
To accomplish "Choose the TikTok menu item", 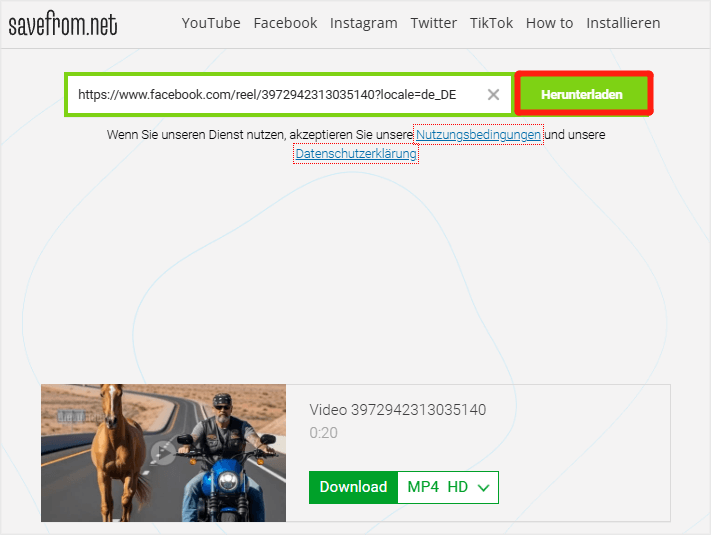I will (491, 23).
